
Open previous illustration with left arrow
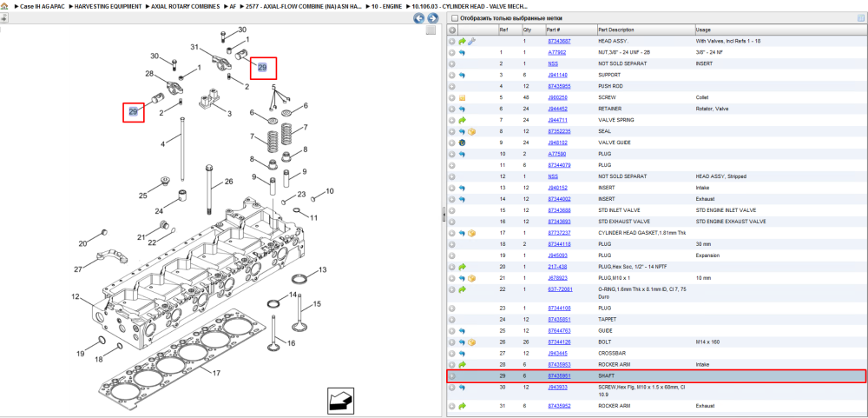tap(419, 18)
